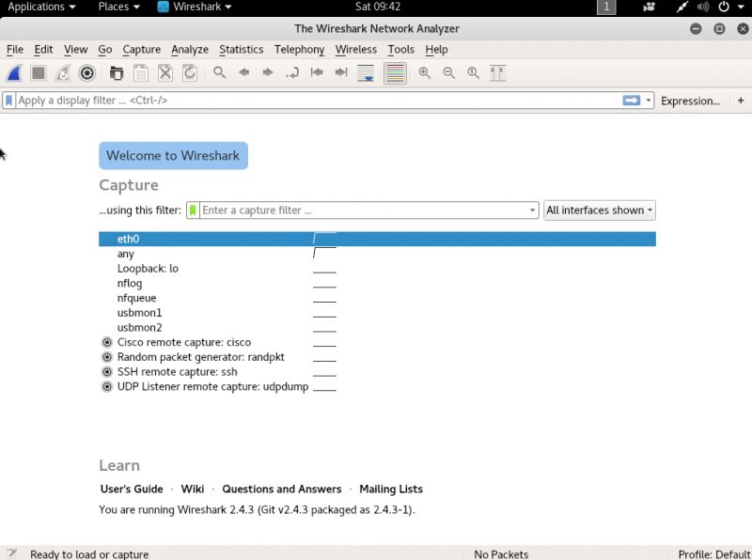This screenshot has width=752, height=560.
Task: Click the find packet magnifier icon
Action: click(x=219, y=73)
